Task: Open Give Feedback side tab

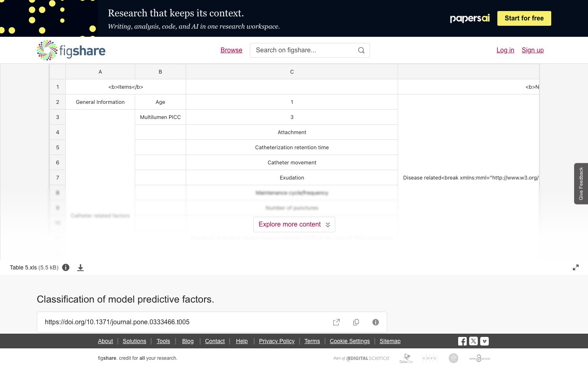Action: click(x=581, y=184)
